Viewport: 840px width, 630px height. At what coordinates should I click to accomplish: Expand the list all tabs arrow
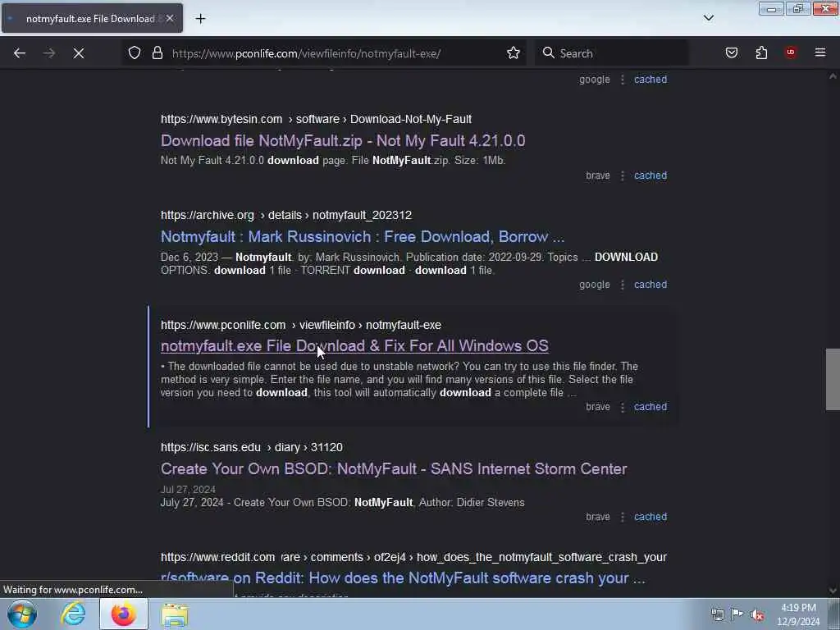pyautogui.click(x=708, y=18)
